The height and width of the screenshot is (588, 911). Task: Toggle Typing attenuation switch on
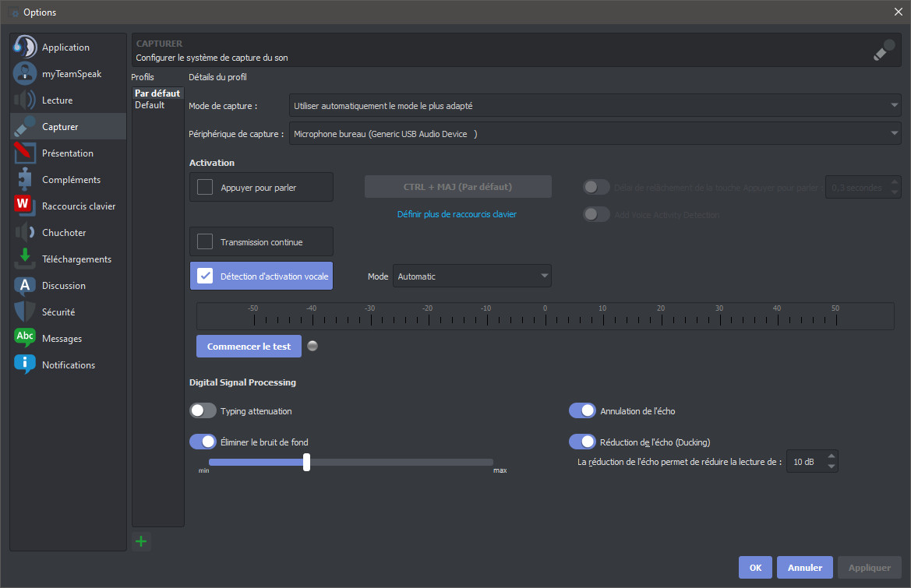click(x=203, y=410)
